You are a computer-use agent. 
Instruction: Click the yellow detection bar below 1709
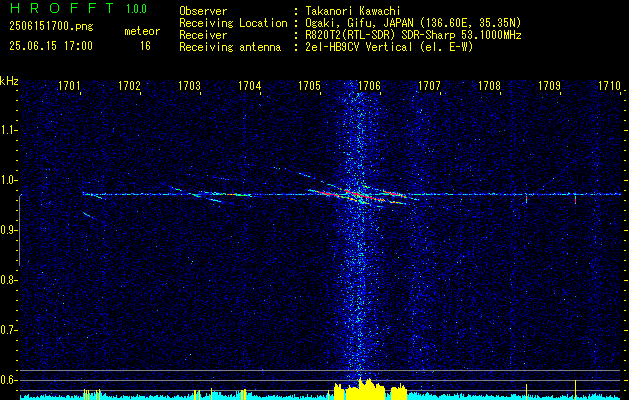click(x=575, y=389)
